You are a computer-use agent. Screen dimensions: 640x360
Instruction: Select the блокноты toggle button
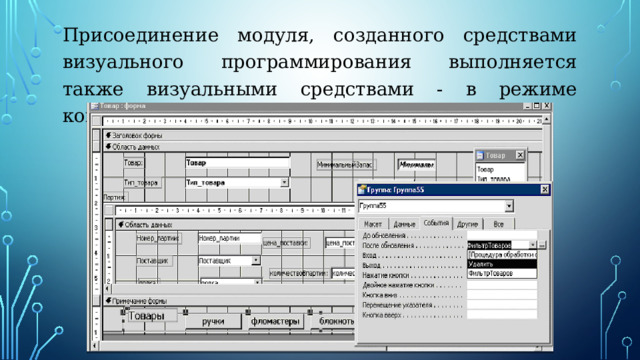click(x=333, y=322)
